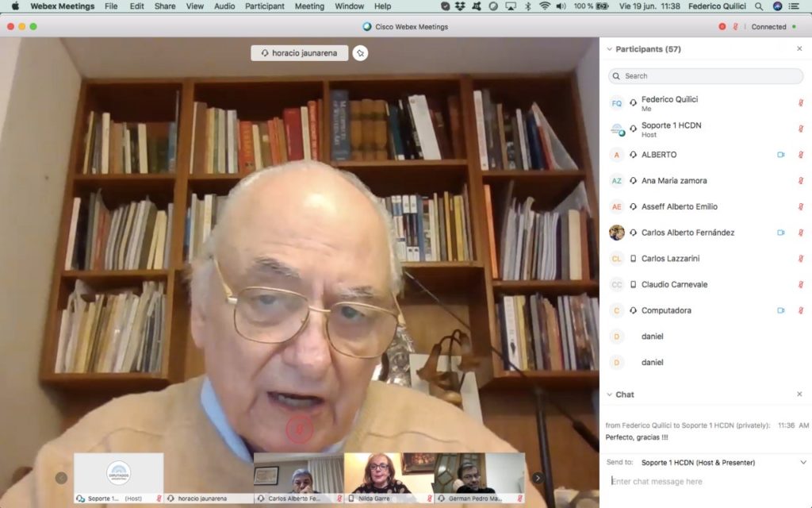This screenshot has width=812, height=508.
Task: Select the Soporte 1 (Host) video thumbnail
Action: (119, 477)
